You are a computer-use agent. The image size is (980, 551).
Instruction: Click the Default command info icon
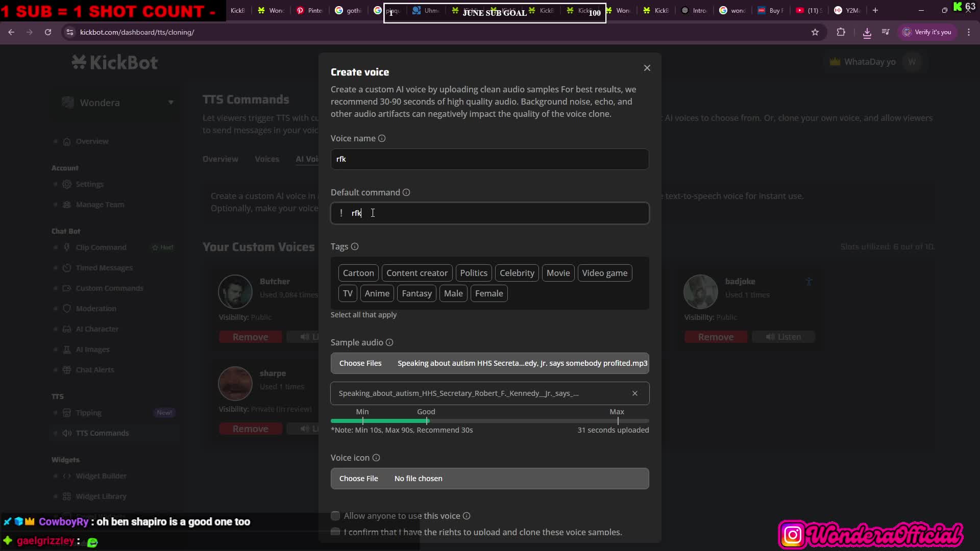click(406, 192)
